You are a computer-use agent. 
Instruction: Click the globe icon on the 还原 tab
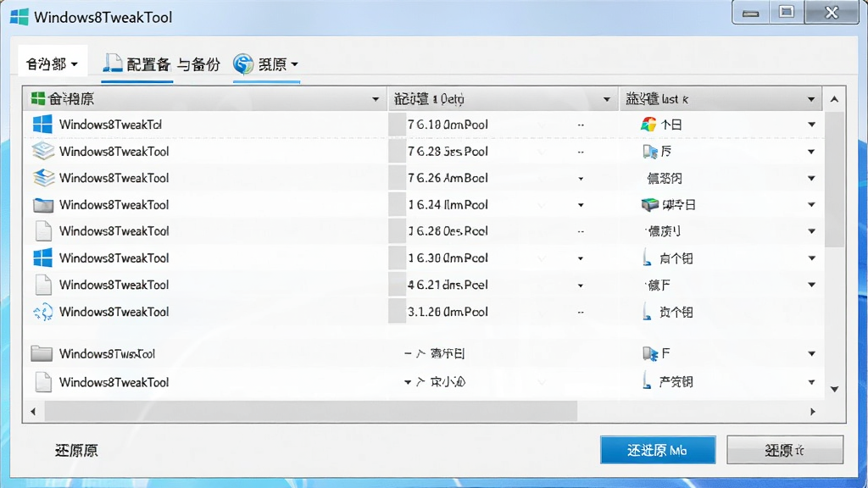[243, 64]
